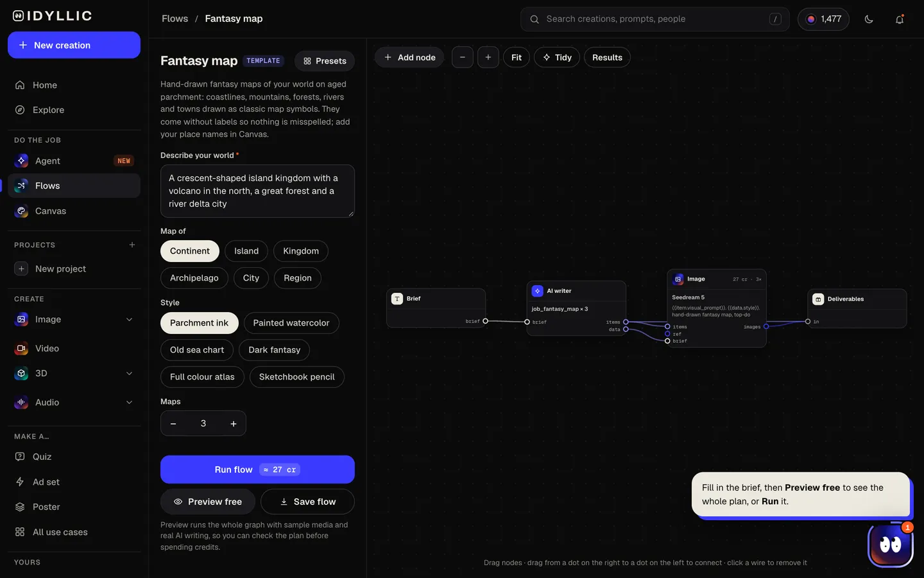Pick the Painted watercolor style
This screenshot has height=578, width=924.
tap(291, 323)
